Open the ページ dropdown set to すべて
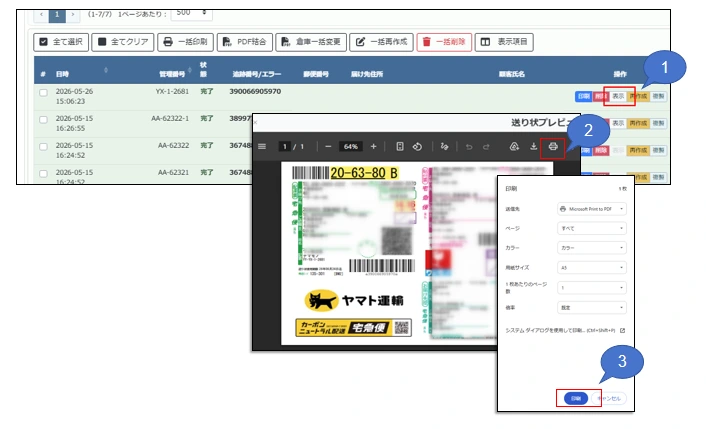This screenshot has width=706, height=429. pyautogui.click(x=591, y=228)
